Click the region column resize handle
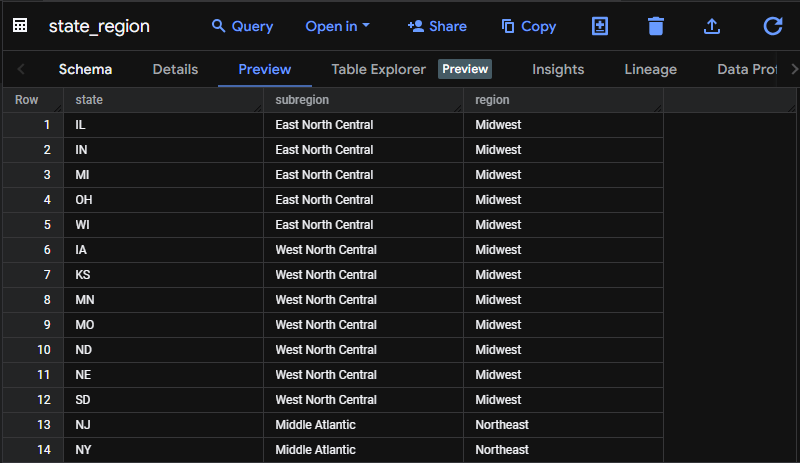 (x=658, y=107)
